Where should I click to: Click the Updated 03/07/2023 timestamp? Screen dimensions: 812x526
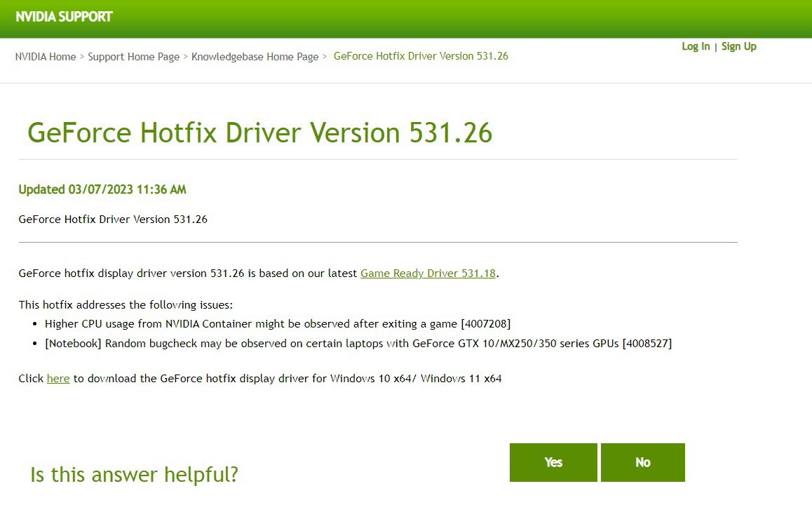point(102,189)
